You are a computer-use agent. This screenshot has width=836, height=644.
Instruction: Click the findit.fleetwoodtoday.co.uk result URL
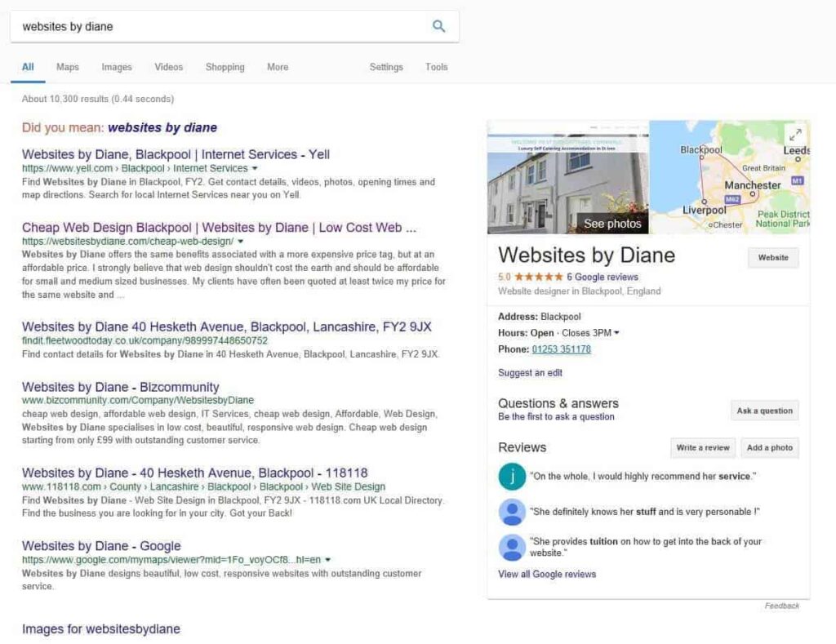(145, 340)
